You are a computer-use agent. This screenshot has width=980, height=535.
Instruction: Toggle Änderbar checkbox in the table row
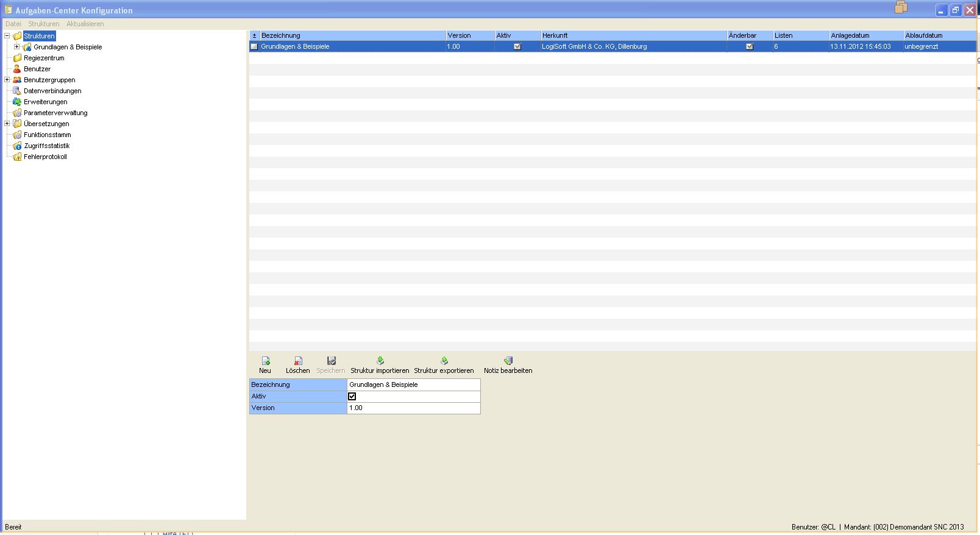coord(750,46)
